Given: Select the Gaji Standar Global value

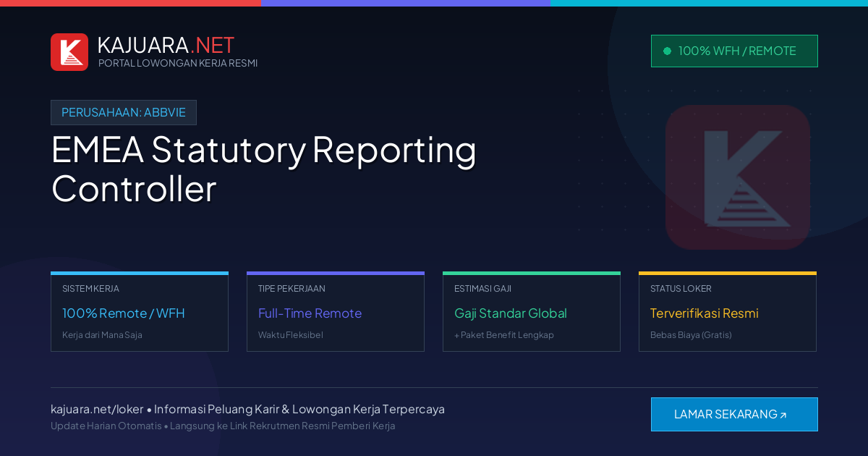Looking at the screenshot, I should tap(511, 313).
